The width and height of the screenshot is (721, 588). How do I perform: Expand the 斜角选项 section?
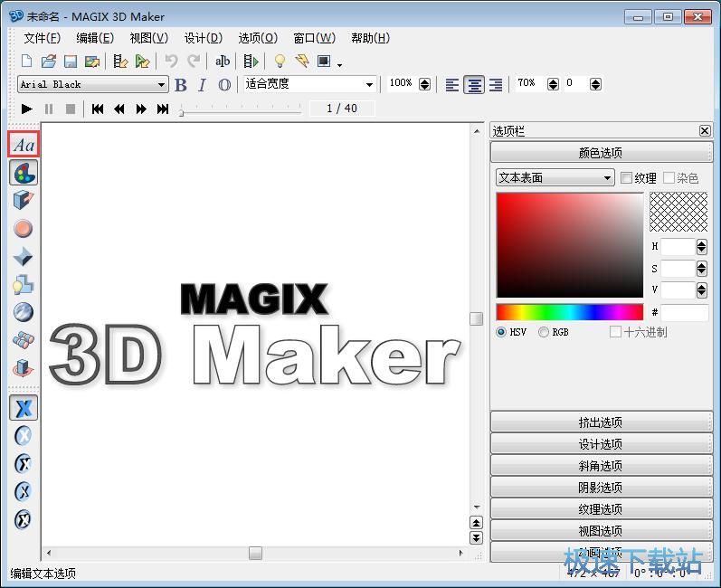click(601, 466)
